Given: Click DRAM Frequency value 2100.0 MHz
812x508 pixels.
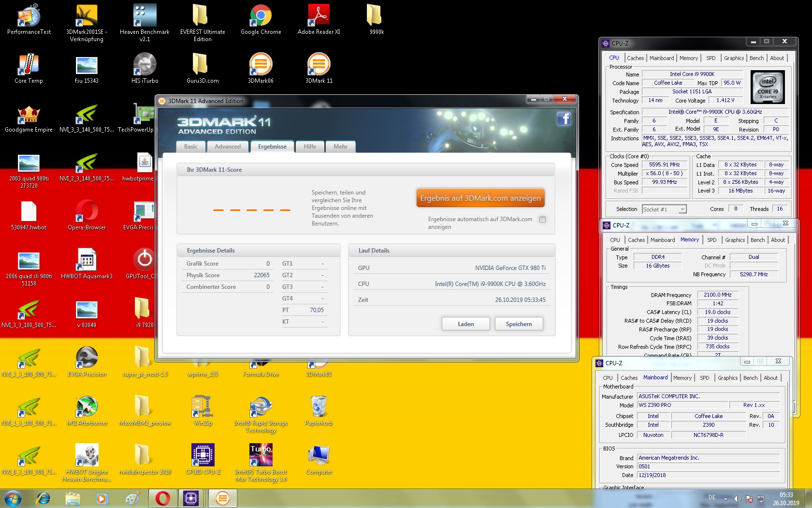Looking at the screenshot, I should (x=717, y=295).
